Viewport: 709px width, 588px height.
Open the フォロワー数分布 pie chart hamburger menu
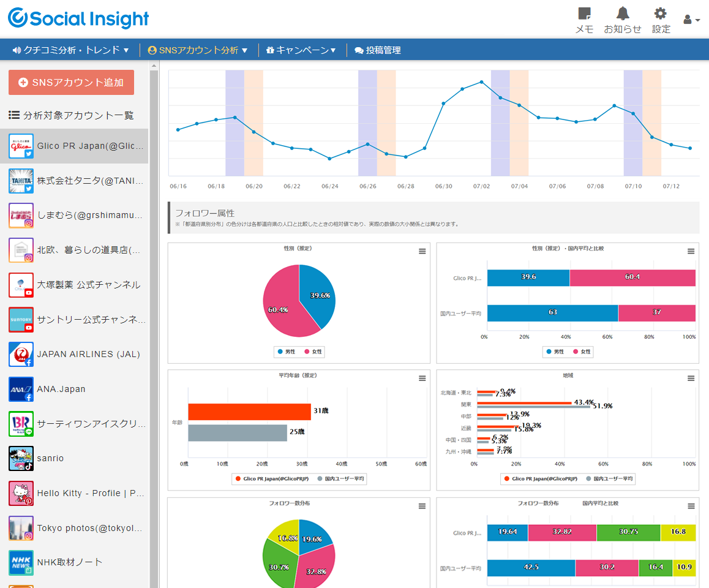422,506
